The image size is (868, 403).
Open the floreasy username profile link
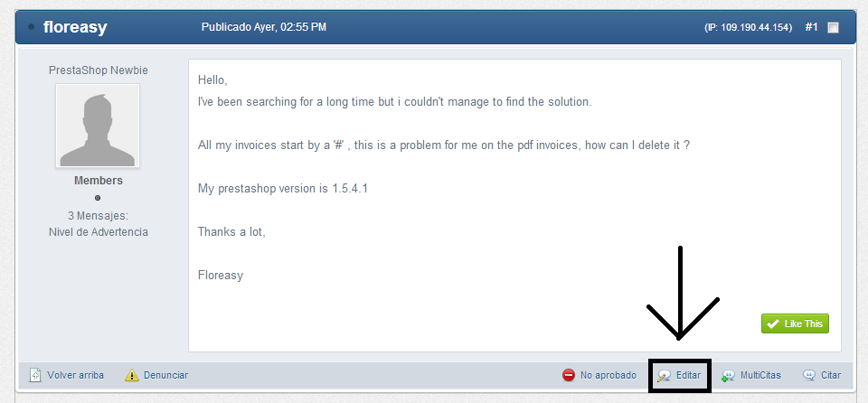tap(75, 27)
